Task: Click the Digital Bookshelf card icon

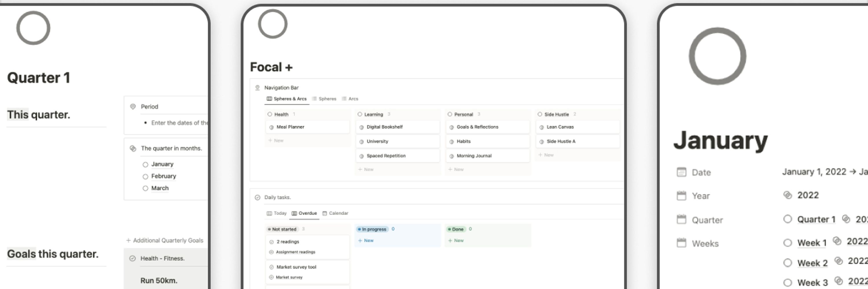Action: click(x=362, y=127)
